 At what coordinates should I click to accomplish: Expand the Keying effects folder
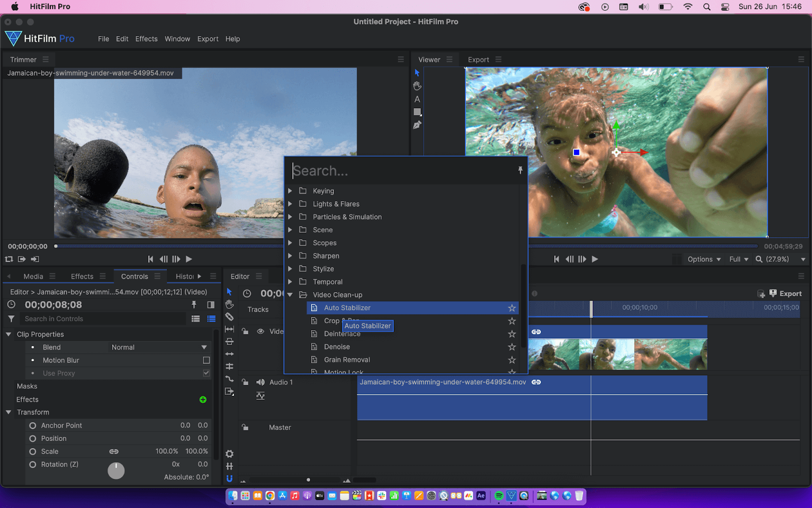[290, 191]
